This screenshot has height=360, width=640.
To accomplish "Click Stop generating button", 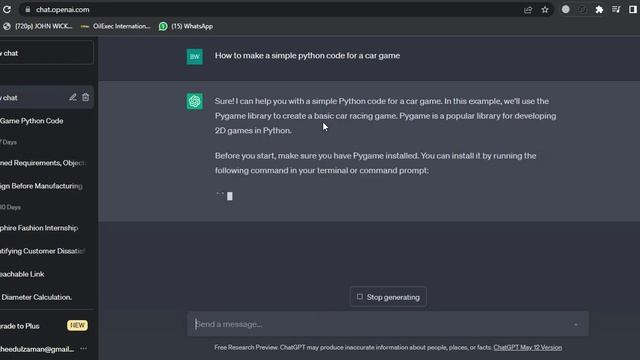I will coord(388,297).
